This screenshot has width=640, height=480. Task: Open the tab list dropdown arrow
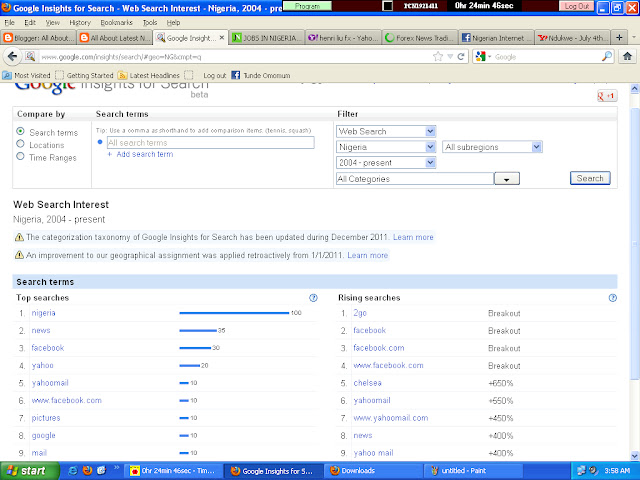point(634,38)
